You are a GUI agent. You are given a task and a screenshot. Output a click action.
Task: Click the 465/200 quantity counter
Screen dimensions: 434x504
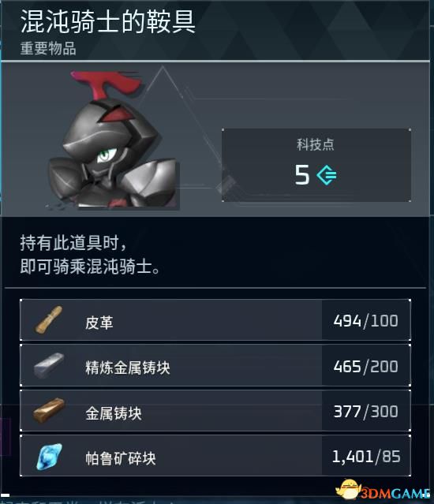(x=366, y=367)
